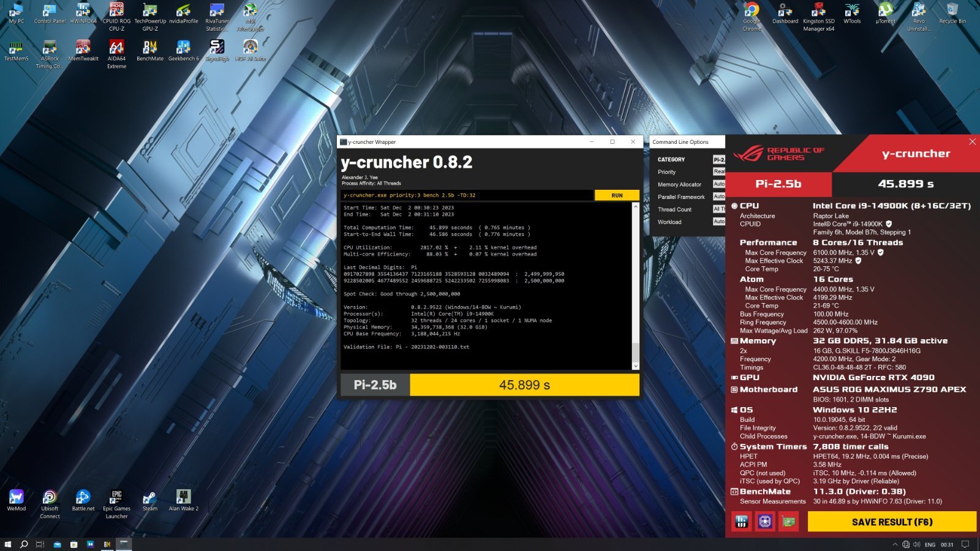Open the Recycle Bin

tap(952, 14)
